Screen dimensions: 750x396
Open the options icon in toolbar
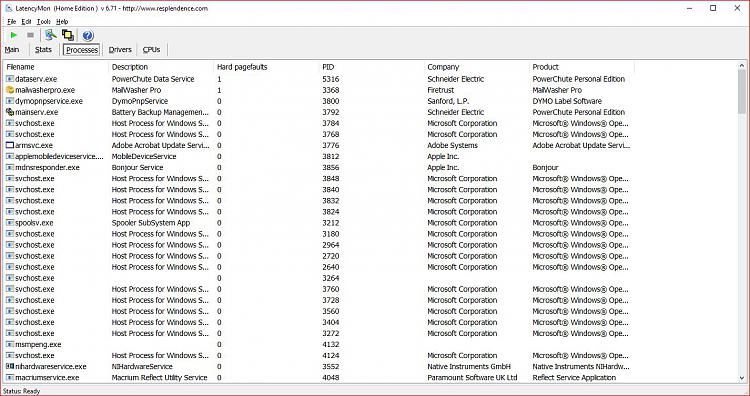click(x=50, y=35)
